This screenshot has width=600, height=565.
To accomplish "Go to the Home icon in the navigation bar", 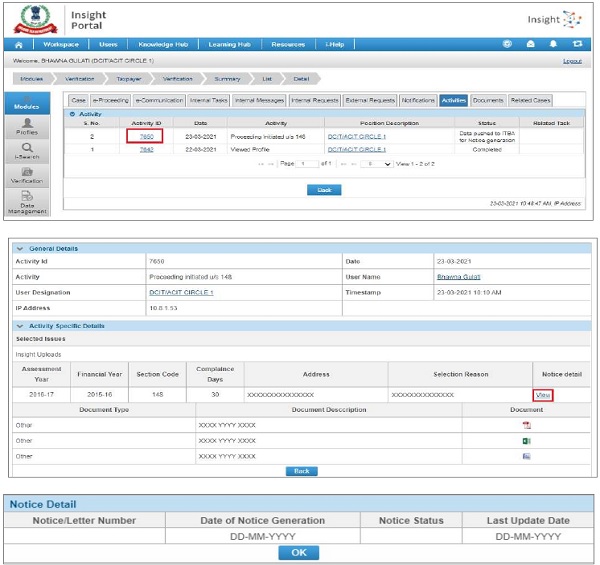I will tap(18, 45).
